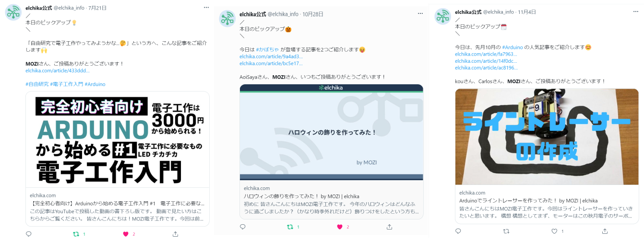This screenshot has height=241, width=644.
Task: Share the November 4 tweet
Action: 605,231
